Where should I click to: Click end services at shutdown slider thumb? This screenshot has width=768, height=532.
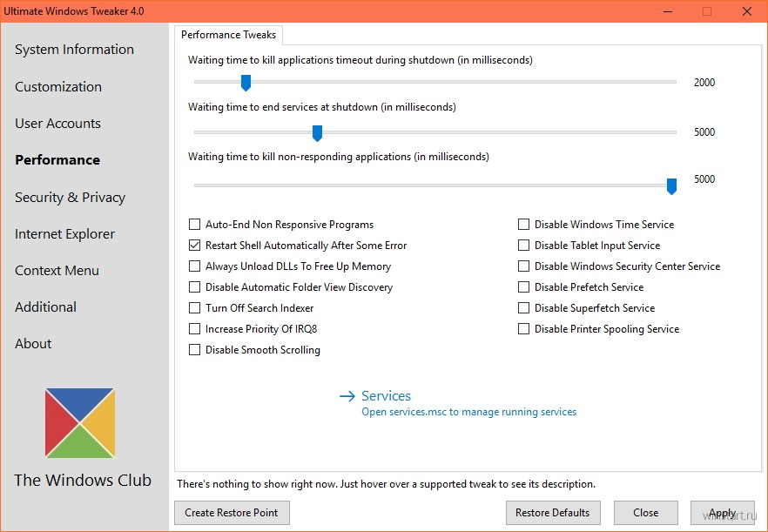317,133
